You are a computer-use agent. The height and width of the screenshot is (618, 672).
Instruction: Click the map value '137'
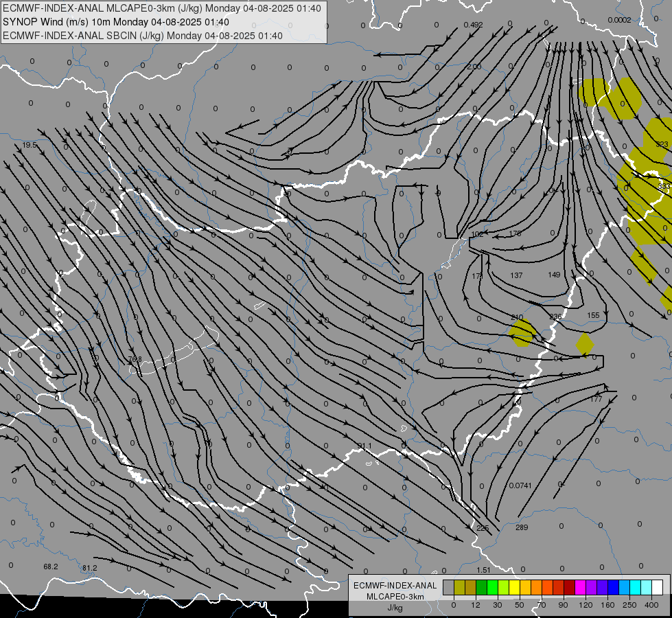(x=516, y=275)
